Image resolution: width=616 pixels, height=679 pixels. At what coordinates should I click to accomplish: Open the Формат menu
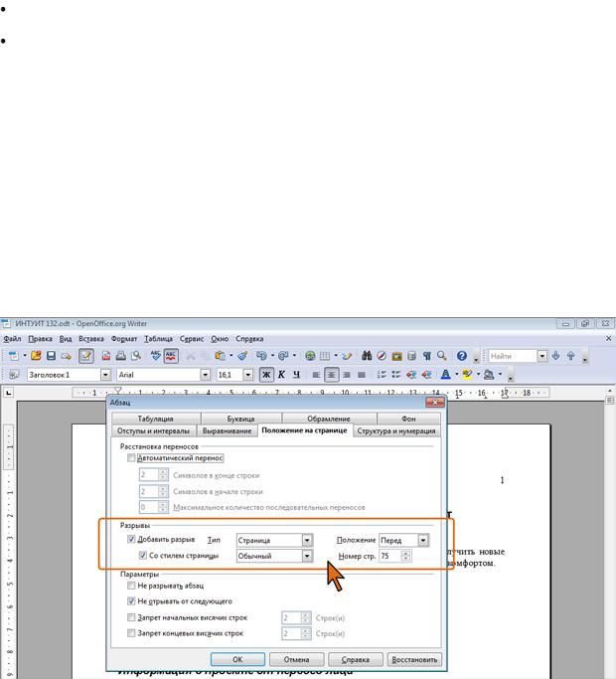pos(124,339)
